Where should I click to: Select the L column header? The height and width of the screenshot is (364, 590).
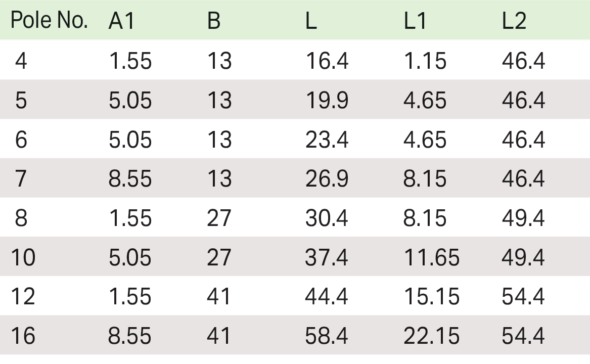tap(311, 22)
